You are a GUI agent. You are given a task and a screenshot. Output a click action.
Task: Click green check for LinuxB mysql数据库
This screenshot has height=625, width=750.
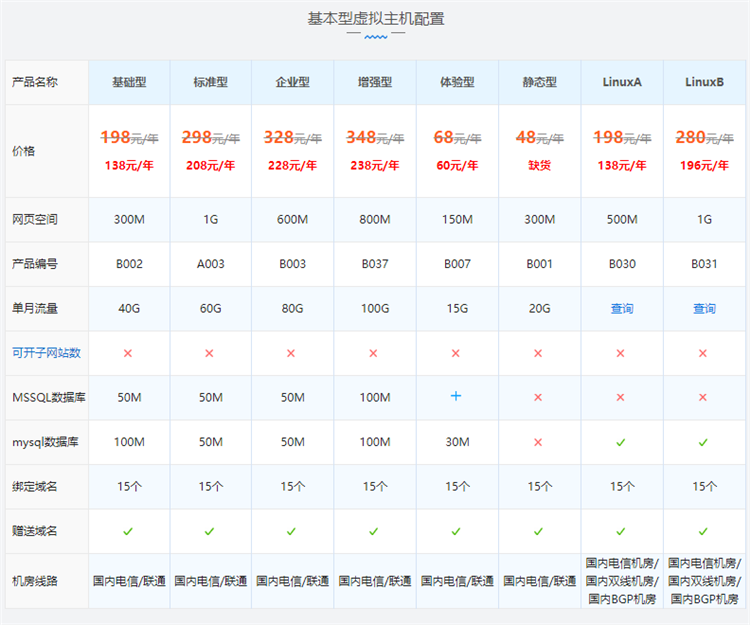(x=703, y=441)
